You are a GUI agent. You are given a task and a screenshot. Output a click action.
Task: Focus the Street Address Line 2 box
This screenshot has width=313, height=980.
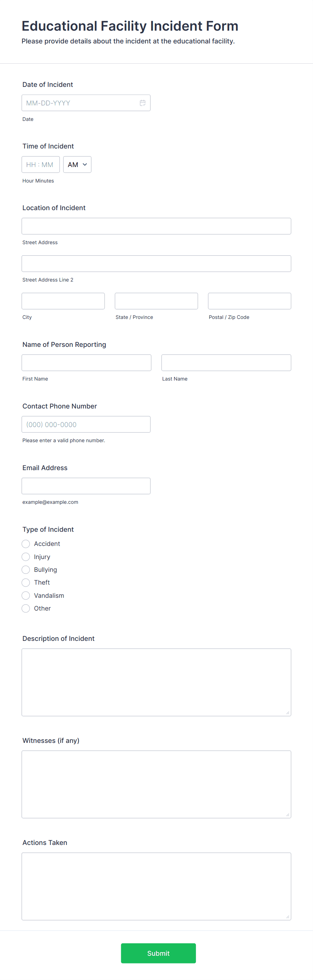(x=156, y=264)
